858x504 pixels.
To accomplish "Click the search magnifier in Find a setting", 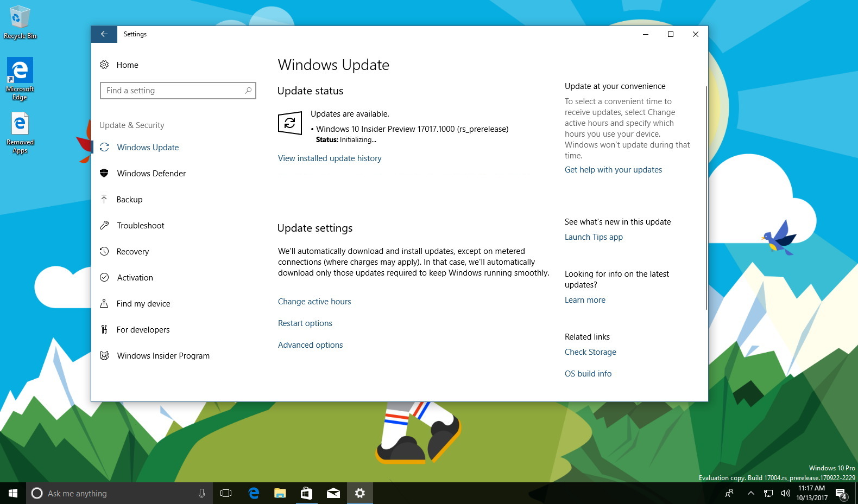I will (x=248, y=91).
